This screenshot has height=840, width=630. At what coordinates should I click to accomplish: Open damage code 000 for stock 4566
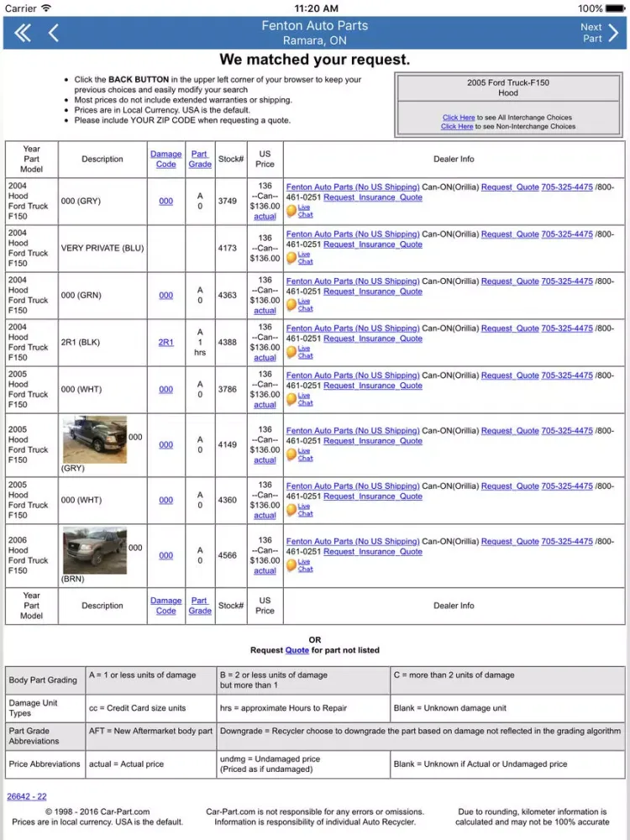tap(166, 555)
